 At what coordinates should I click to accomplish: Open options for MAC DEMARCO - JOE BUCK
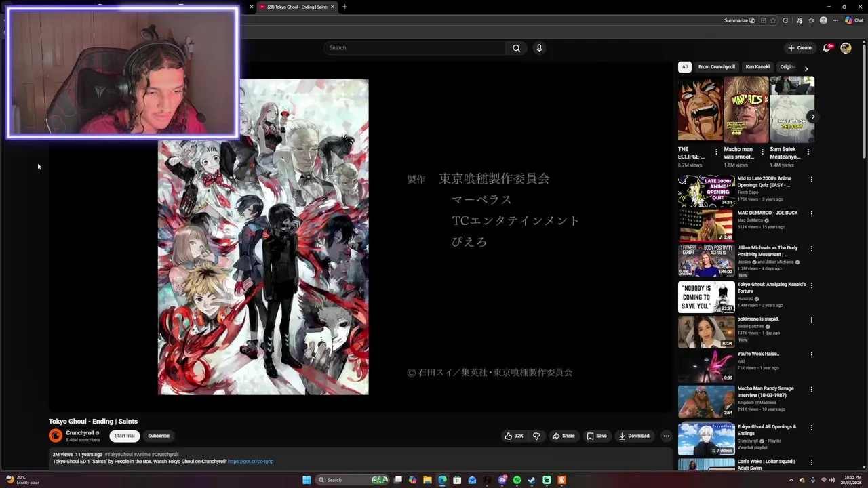point(811,214)
